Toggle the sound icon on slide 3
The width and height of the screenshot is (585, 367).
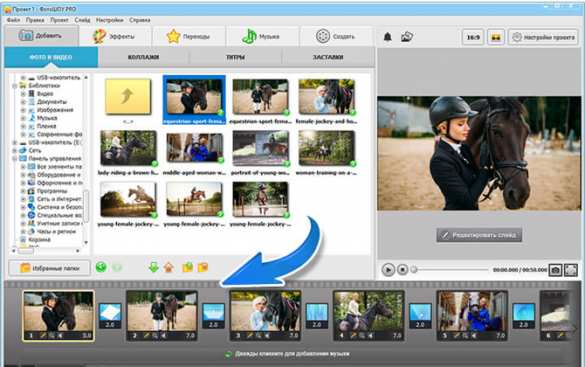click(x=267, y=336)
